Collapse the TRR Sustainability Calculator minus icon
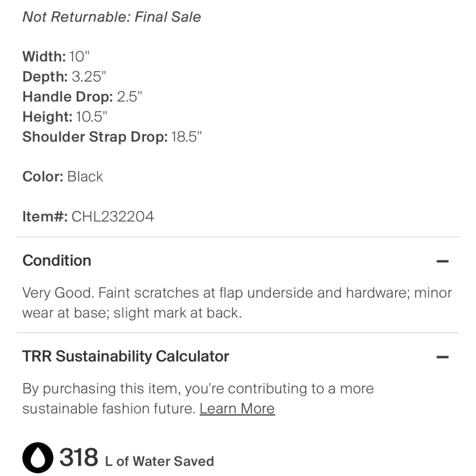The width and height of the screenshot is (476, 476). click(x=442, y=357)
